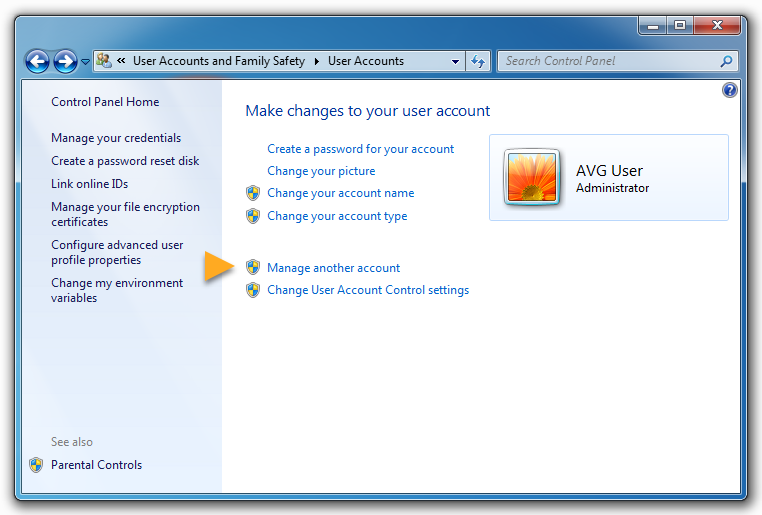Open the recent pages dropdown arrow
This screenshot has height=515, width=762.
point(85,62)
